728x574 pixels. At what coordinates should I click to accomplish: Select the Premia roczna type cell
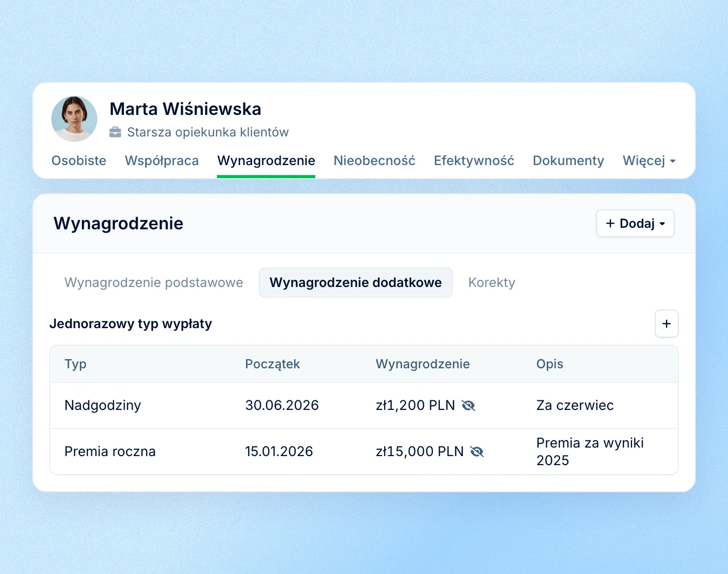[x=110, y=452]
